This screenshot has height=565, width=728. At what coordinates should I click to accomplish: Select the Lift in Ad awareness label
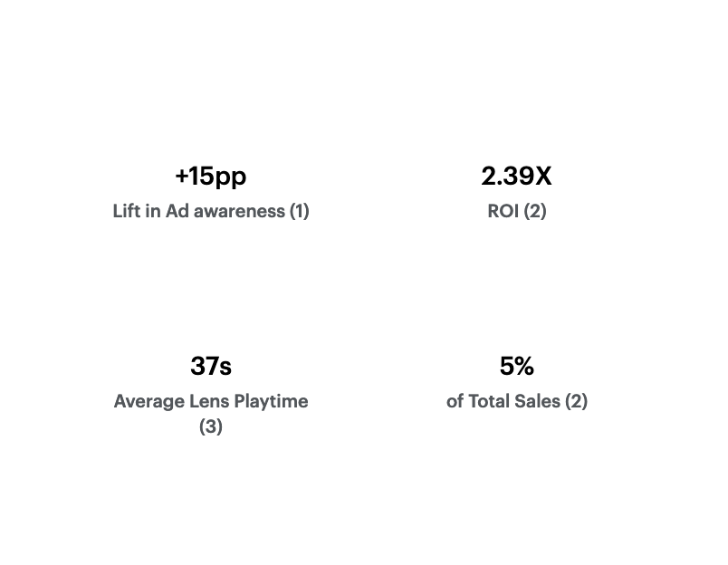coord(198,211)
